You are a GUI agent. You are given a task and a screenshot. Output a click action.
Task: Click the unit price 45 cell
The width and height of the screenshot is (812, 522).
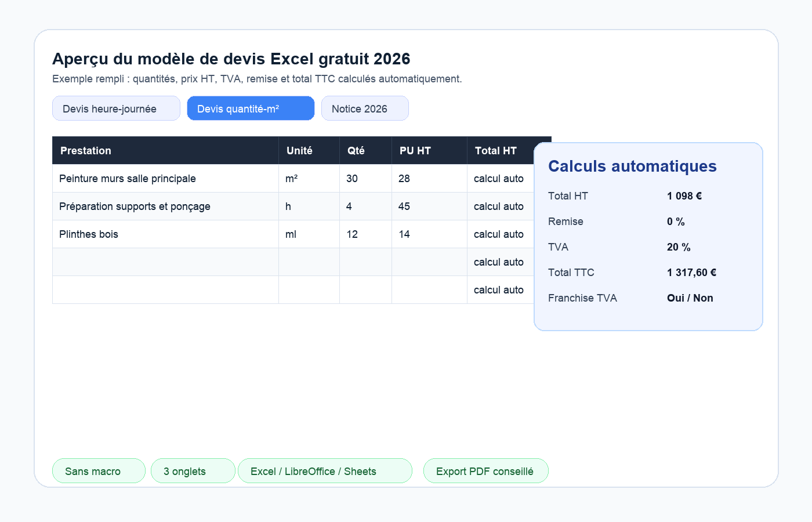click(x=429, y=206)
